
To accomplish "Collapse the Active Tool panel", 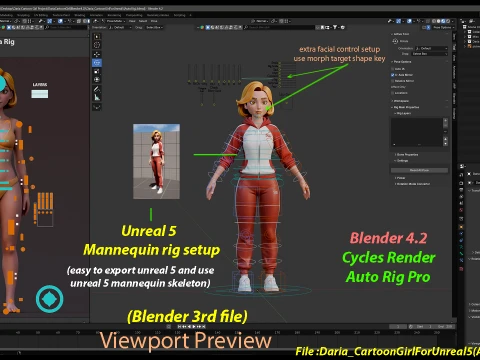I will click(400, 34).
